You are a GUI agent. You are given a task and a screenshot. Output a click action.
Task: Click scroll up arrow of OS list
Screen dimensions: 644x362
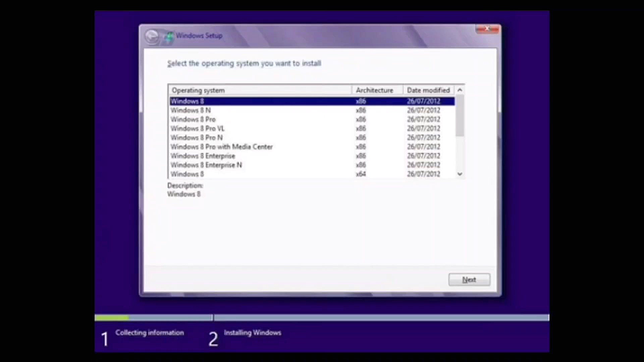[x=460, y=90]
